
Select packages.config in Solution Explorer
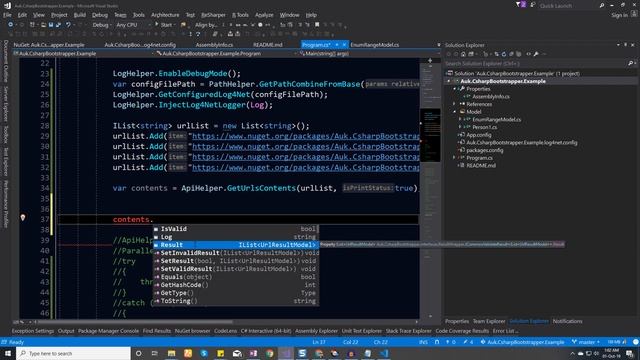(484, 150)
